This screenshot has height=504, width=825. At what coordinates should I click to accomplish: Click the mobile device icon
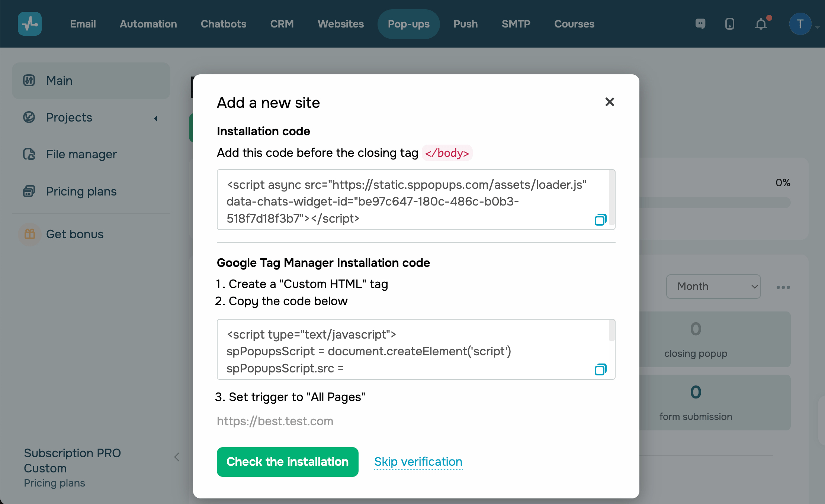tap(730, 24)
